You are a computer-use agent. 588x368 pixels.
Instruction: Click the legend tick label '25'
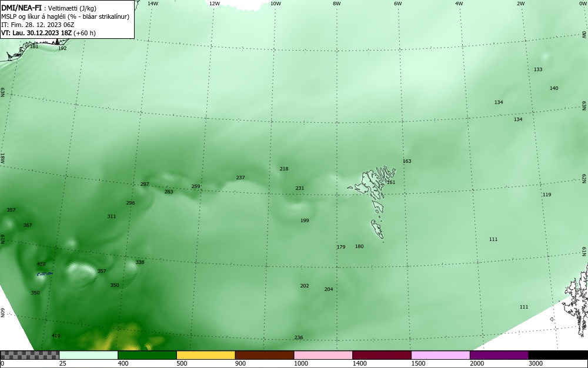[x=63, y=363]
